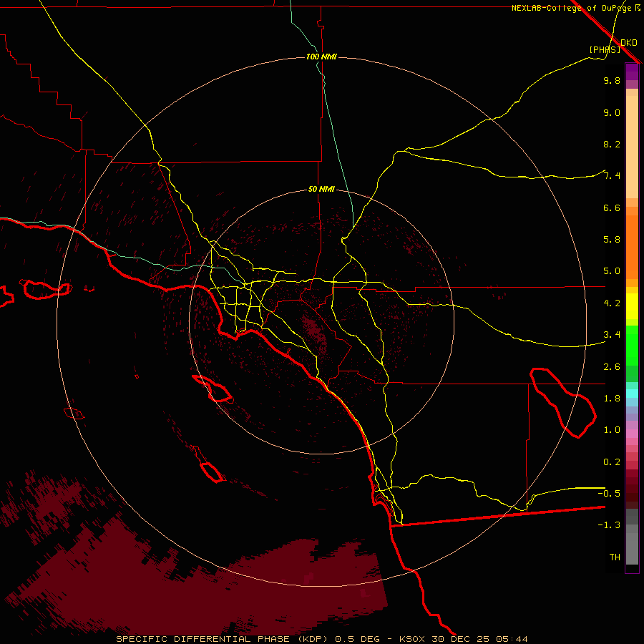Image resolution: width=644 pixels, height=644 pixels.
Task: Click the gray band near -1.3 on scale
Action: [632, 526]
